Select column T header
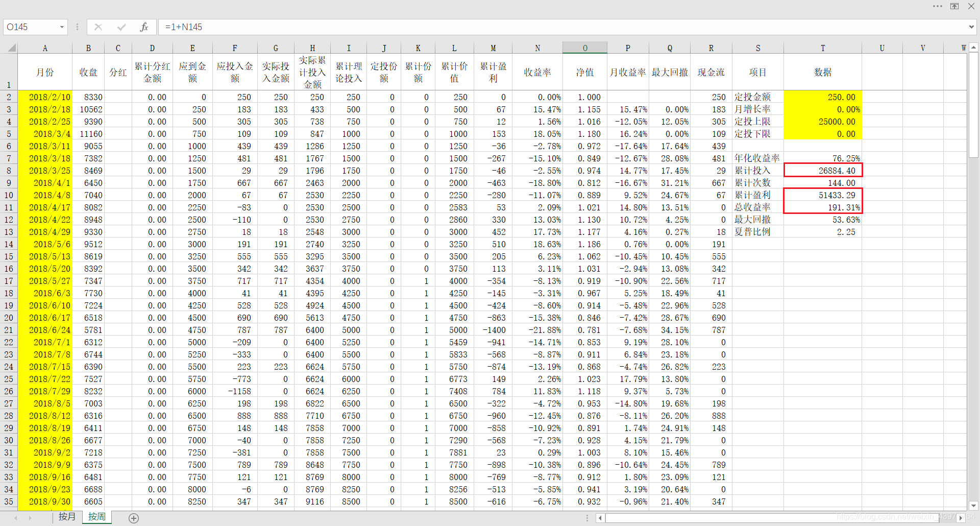This screenshot has width=980, height=526. coord(823,48)
